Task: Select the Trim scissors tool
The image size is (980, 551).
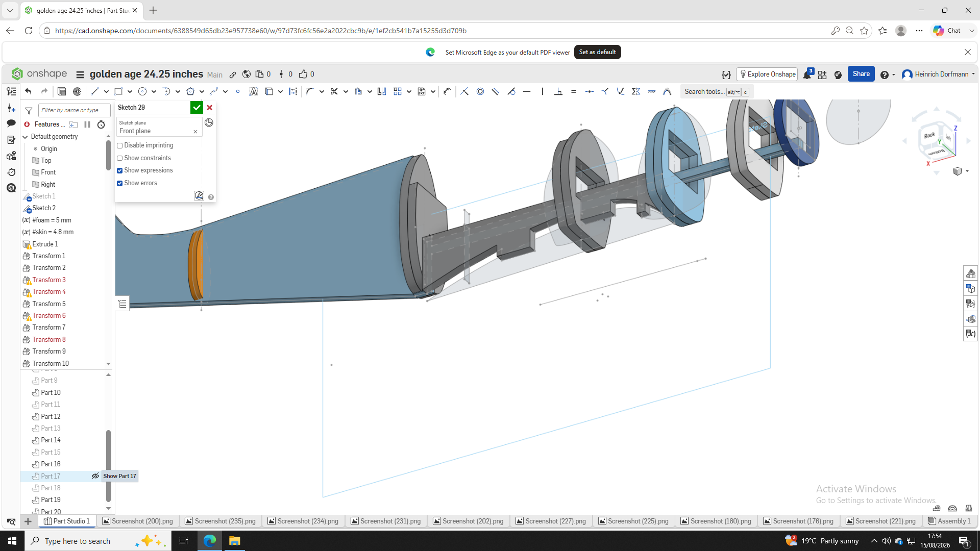Action: click(x=334, y=91)
